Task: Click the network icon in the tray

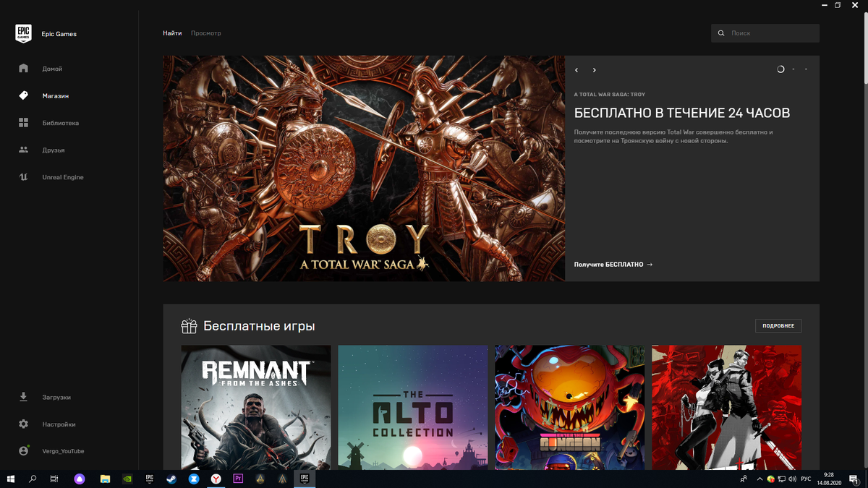Action: click(782, 479)
